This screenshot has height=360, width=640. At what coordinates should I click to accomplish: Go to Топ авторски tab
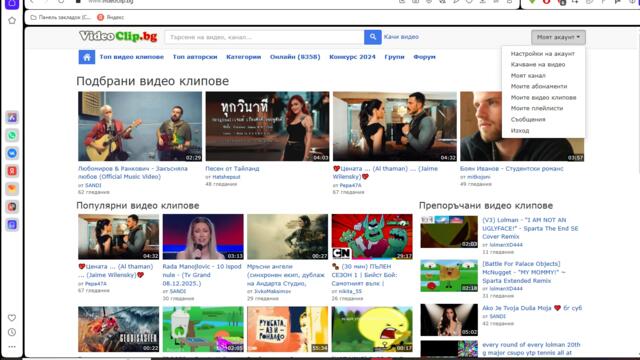click(x=195, y=57)
